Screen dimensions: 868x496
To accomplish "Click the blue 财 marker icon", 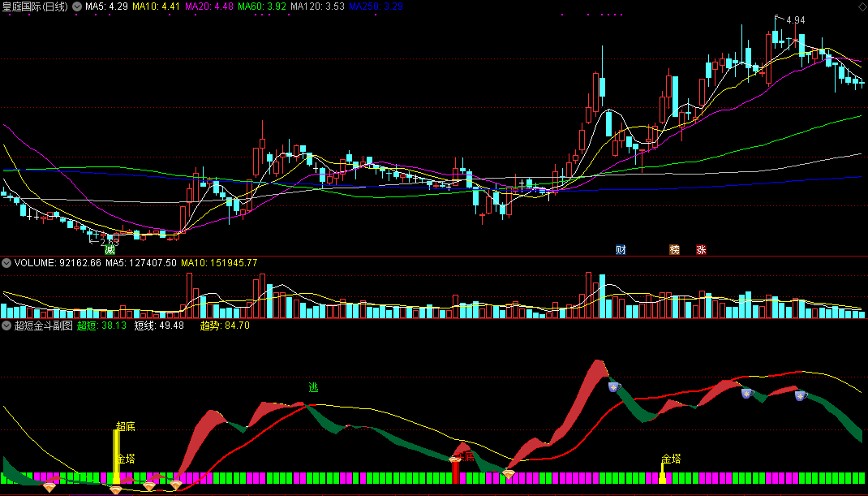I will coord(621,250).
